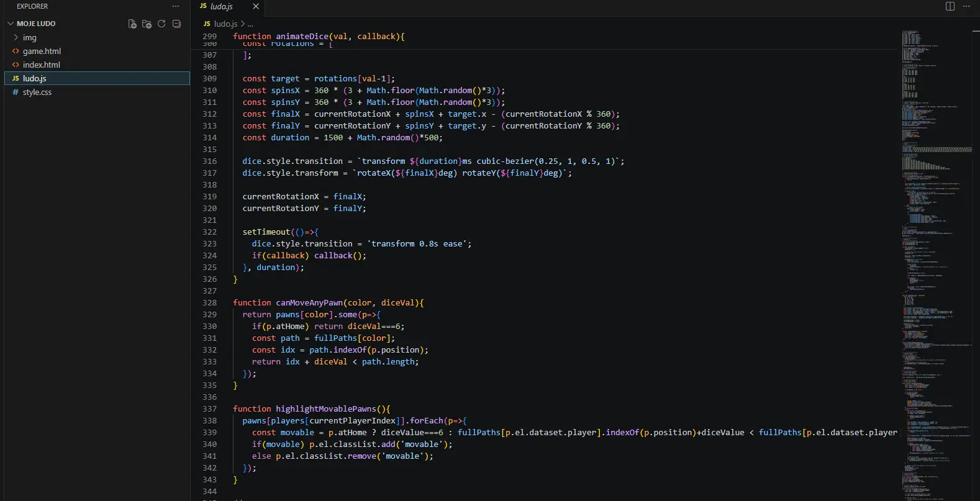This screenshot has width=980, height=501.
Task: Click 'canMoveAnyPawn' function name in the code
Action: [x=309, y=303]
